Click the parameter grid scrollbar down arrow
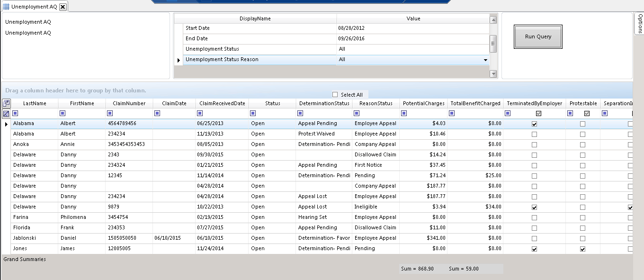The height and width of the screenshot is (280, 644). pos(493,73)
